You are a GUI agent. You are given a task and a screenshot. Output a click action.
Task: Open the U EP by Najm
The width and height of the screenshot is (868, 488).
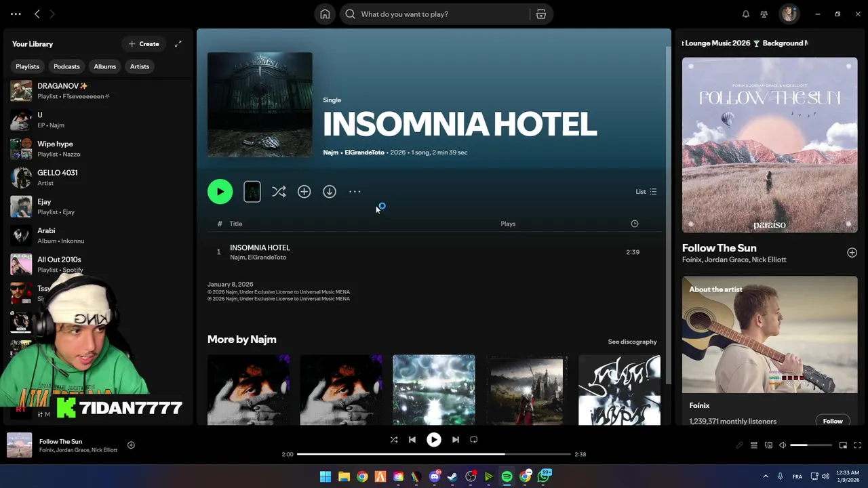98,120
